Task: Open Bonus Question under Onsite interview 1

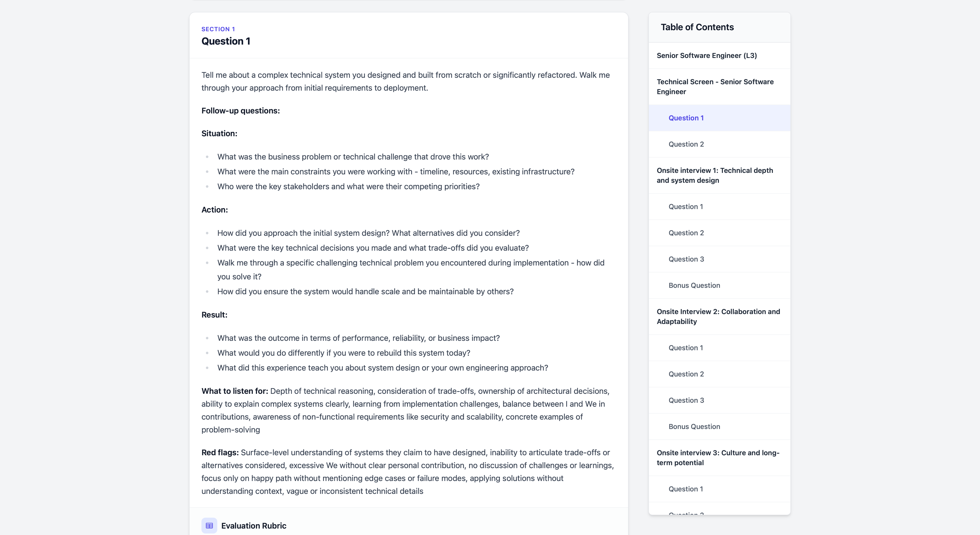Action: click(x=694, y=286)
